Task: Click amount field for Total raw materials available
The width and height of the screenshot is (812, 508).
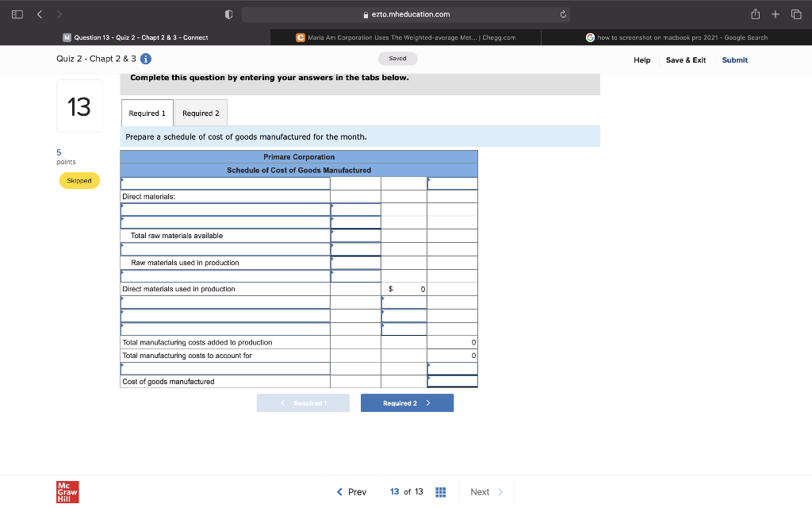Action: pyautogui.click(x=356, y=235)
